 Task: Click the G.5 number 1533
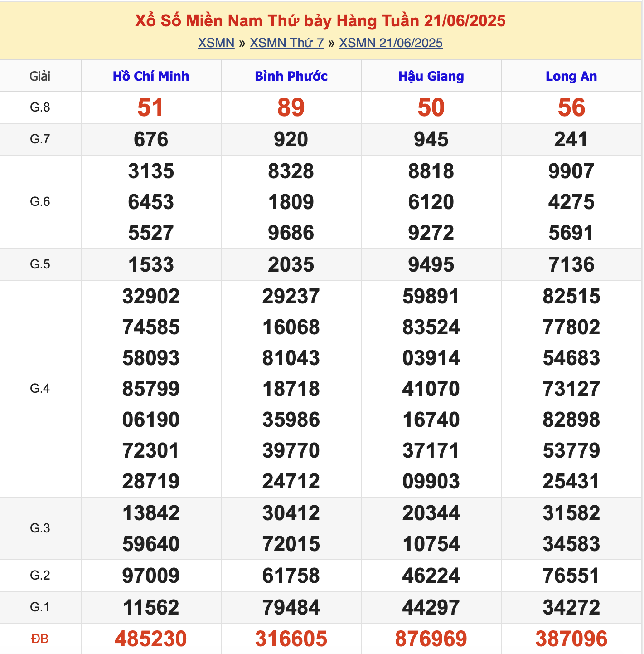[x=151, y=265]
